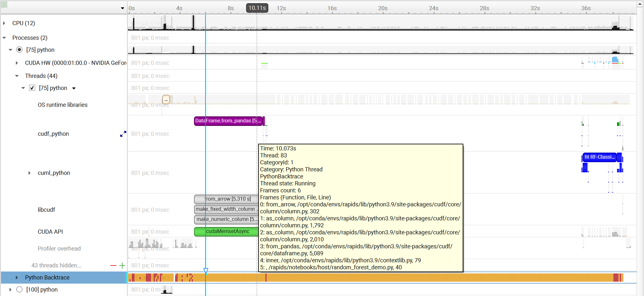Click the cudaMemsetAsync green event bar
Image resolution: width=644 pixels, height=296 pixels.
click(x=226, y=231)
